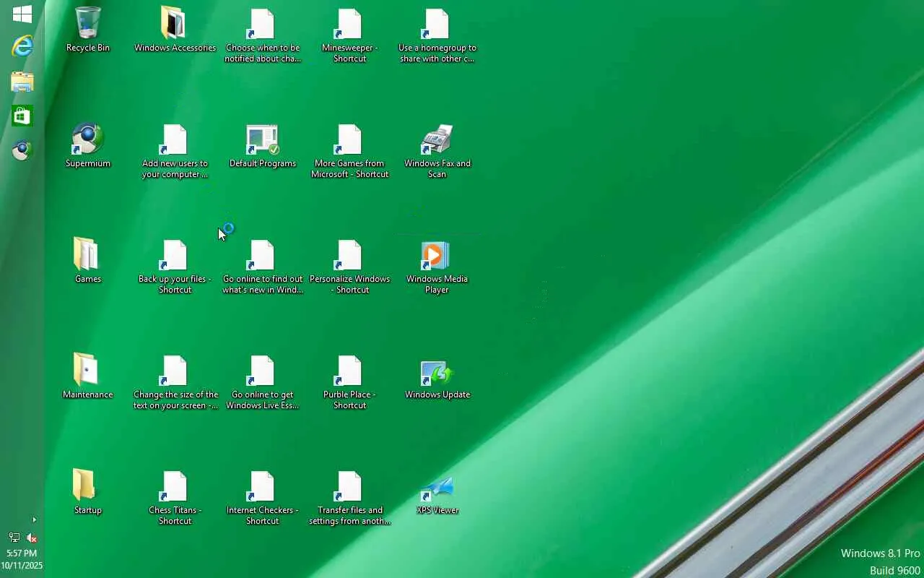Open the network status tray icon
924x578 pixels.
(14, 538)
